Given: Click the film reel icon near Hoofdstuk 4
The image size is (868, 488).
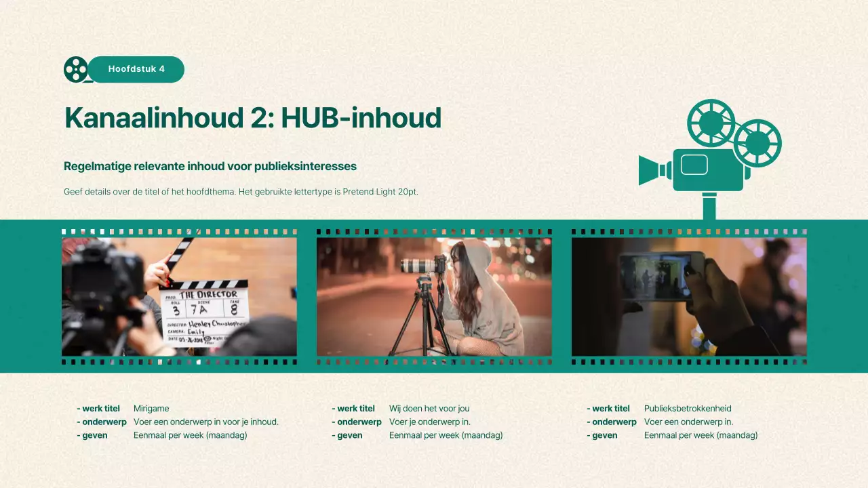Looking at the screenshot, I should [x=75, y=69].
